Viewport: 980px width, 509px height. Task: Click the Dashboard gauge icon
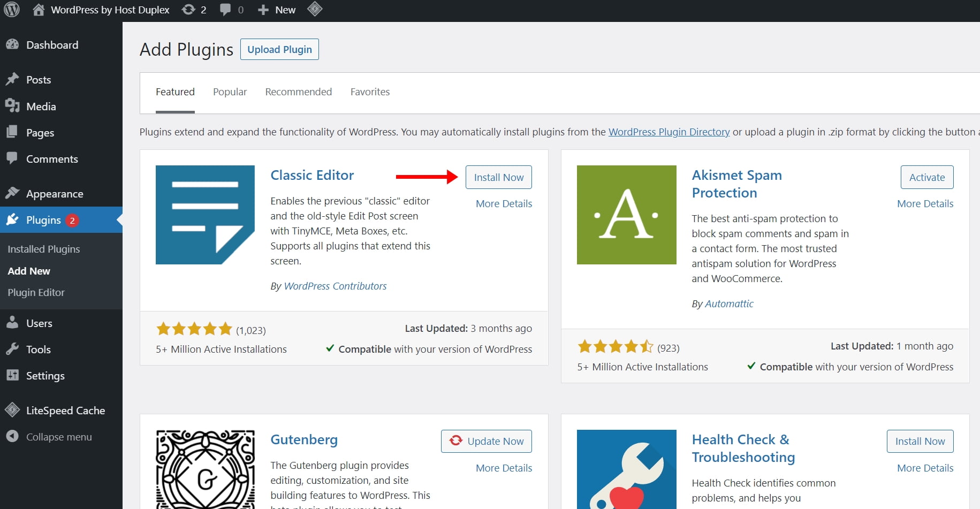[x=12, y=45]
